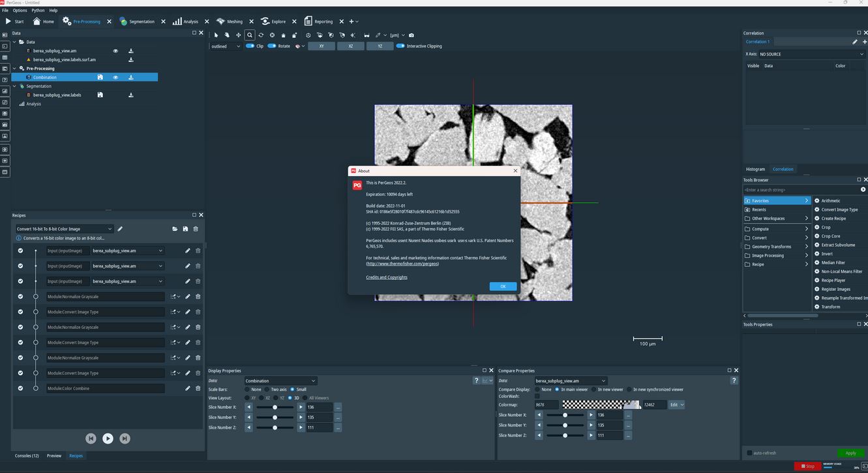The height and width of the screenshot is (473, 868).
Task: Open the outlined draw style dropdown
Action: [226, 46]
